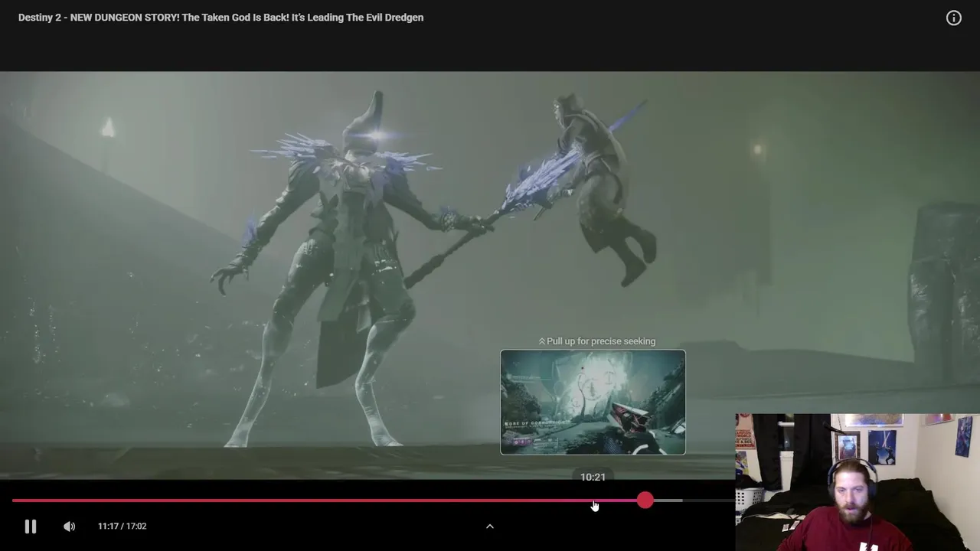Click the red seek bar scrubber knob
This screenshot has width=980, height=551.
click(x=645, y=500)
